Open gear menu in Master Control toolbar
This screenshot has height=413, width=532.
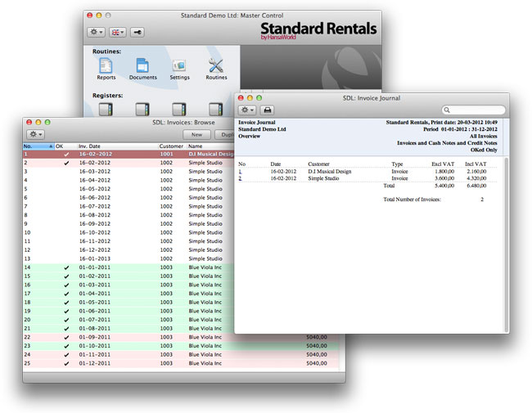[x=96, y=32]
